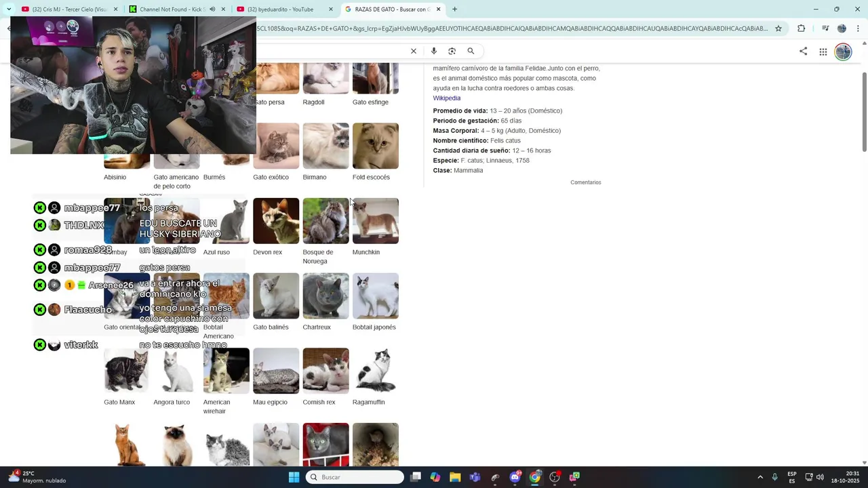Open the Cornish rex thumbnail

pos(325,371)
